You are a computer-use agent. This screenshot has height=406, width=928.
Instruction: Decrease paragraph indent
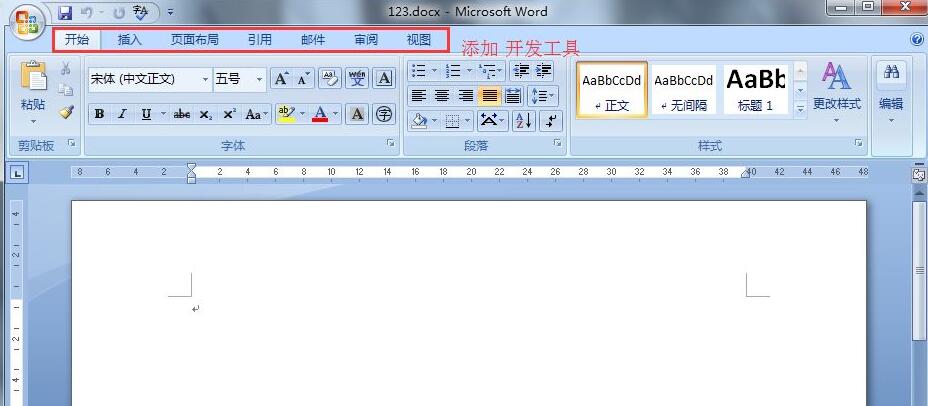click(521, 71)
